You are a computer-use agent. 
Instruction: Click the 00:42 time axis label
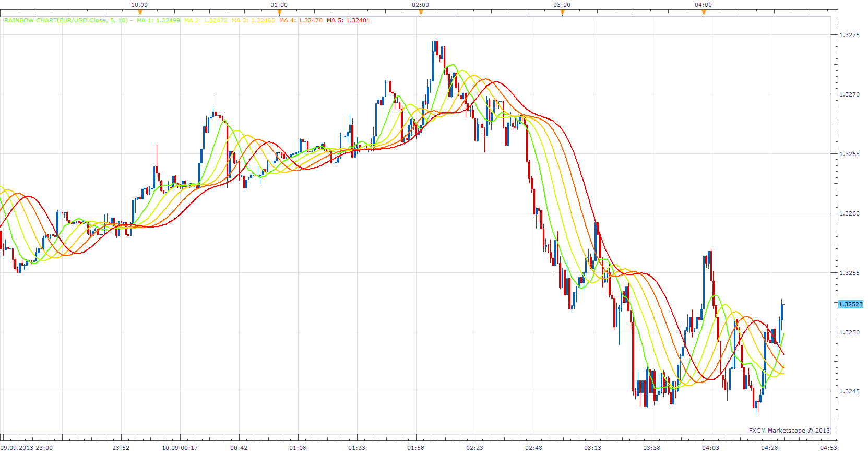click(x=239, y=448)
